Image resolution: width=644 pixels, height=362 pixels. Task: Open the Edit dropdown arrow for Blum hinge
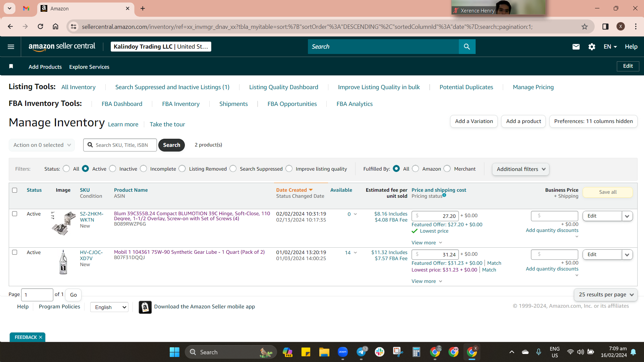tap(627, 216)
